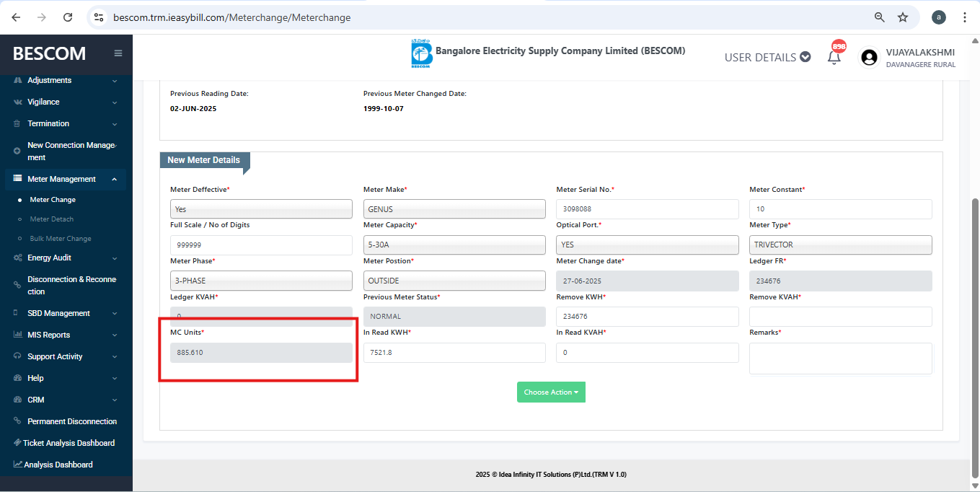Expand the Vigilance menu chevron

click(115, 102)
